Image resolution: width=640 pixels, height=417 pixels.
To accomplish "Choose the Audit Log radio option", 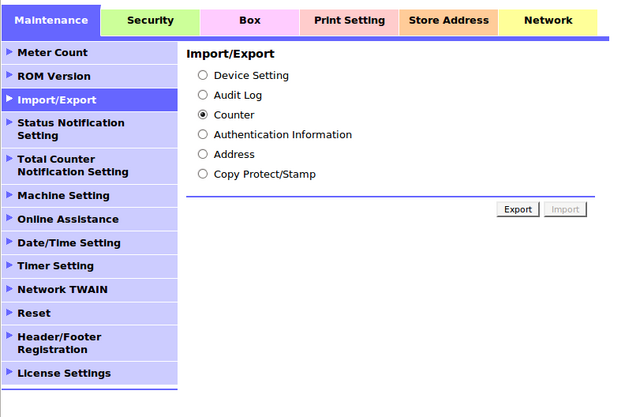I will click(203, 95).
